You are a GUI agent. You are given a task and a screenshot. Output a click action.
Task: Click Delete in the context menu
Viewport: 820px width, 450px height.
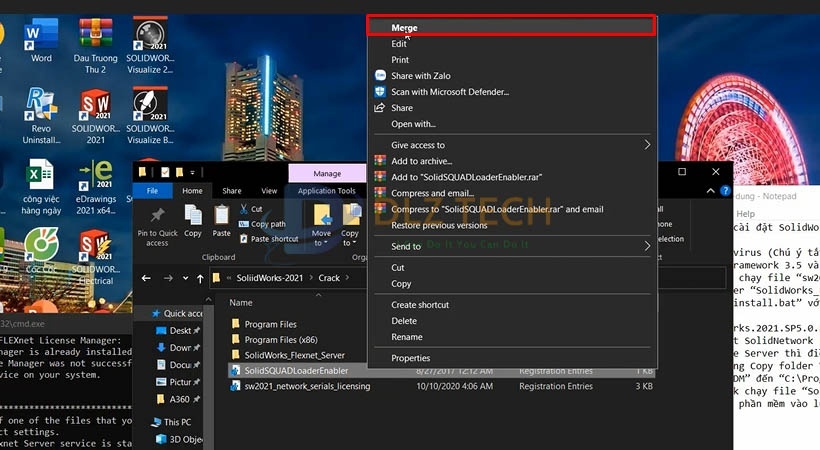[511, 321]
